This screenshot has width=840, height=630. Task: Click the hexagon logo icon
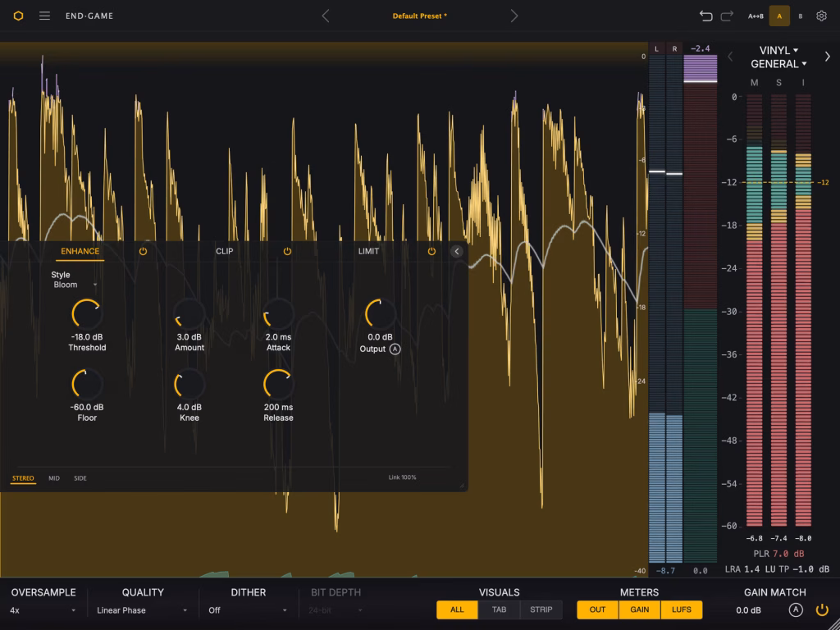(18, 16)
